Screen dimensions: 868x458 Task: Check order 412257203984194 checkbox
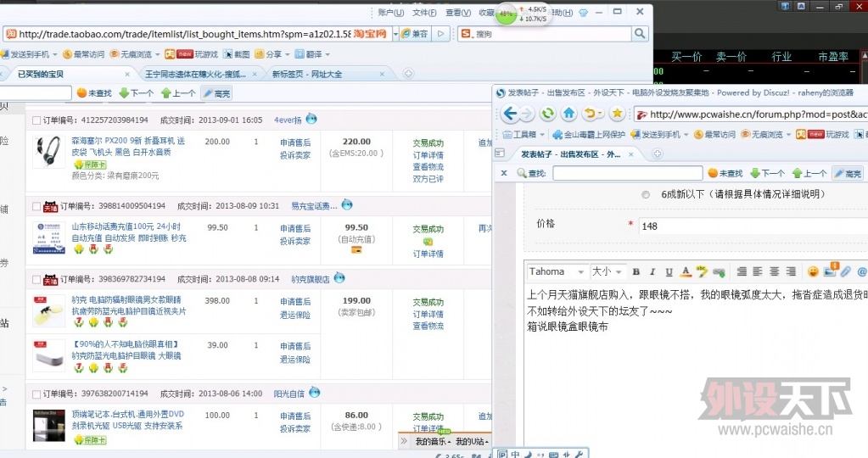[x=36, y=120]
